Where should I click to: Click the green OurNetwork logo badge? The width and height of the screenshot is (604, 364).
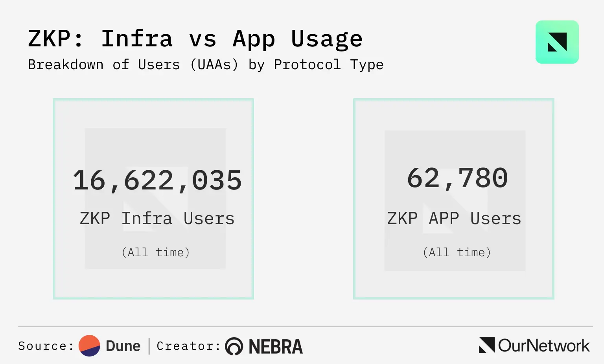tap(557, 42)
